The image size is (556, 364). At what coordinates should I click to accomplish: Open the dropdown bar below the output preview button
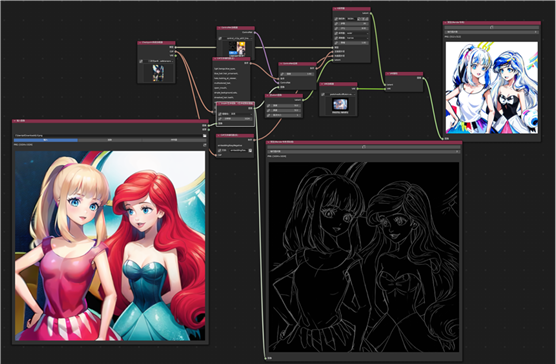491,32
